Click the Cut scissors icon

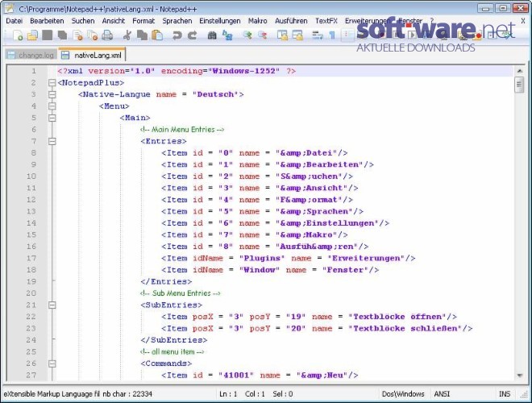[x=127, y=35]
